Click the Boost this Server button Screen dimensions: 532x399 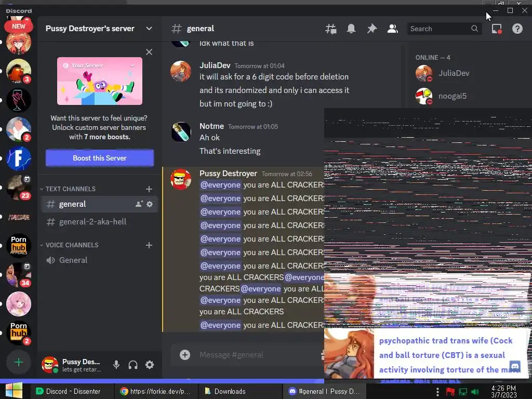click(99, 158)
